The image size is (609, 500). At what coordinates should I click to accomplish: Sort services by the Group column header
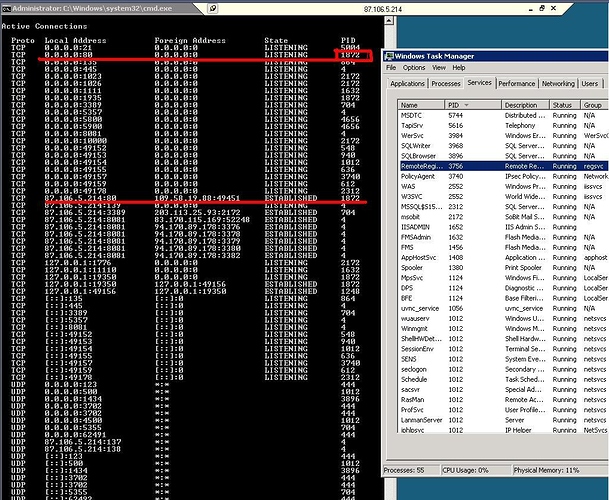(x=594, y=105)
